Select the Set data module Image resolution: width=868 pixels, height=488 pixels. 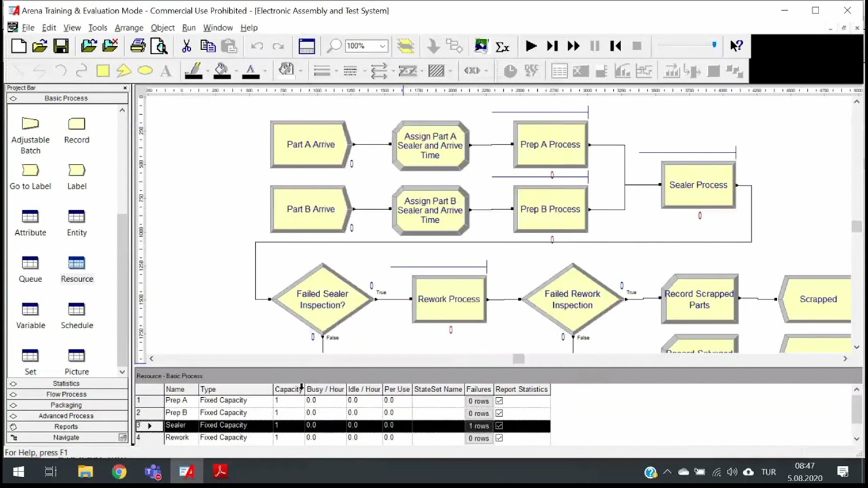(31, 362)
